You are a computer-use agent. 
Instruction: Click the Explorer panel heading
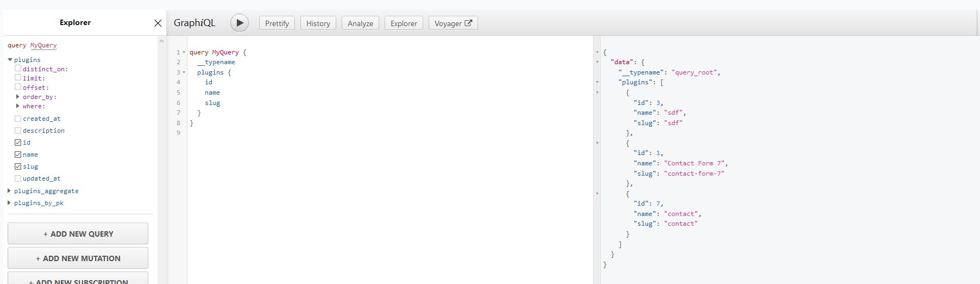click(x=75, y=22)
